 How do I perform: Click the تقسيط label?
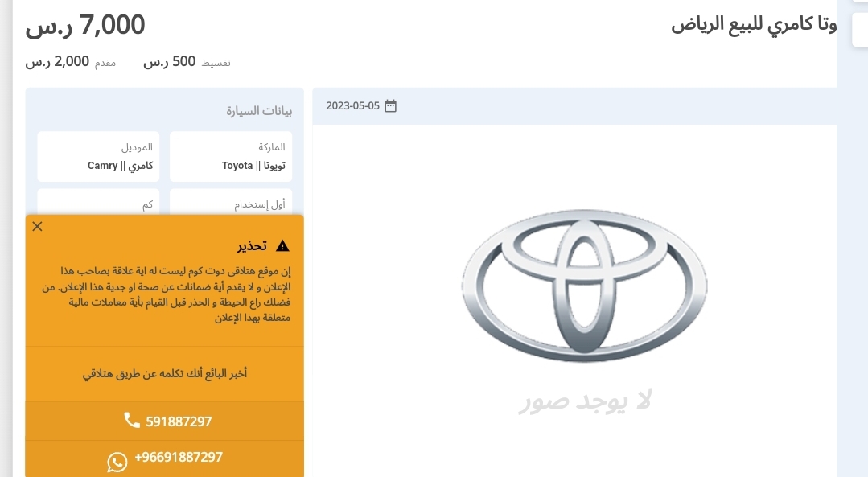tap(216, 63)
